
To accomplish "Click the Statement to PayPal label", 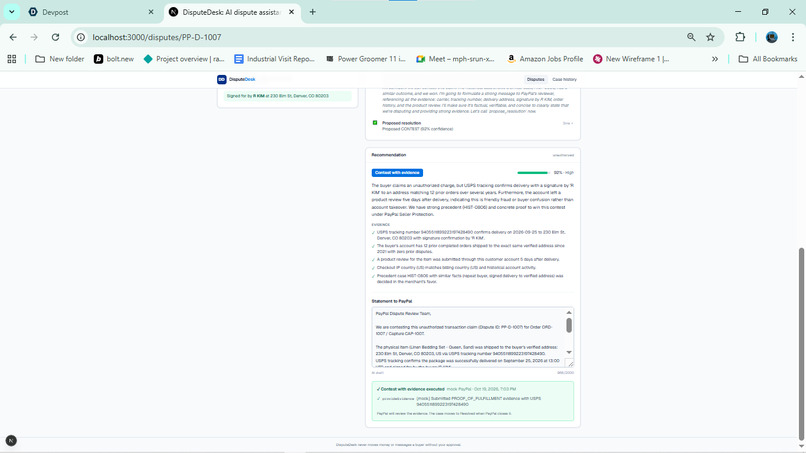I will pyautogui.click(x=392, y=301).
